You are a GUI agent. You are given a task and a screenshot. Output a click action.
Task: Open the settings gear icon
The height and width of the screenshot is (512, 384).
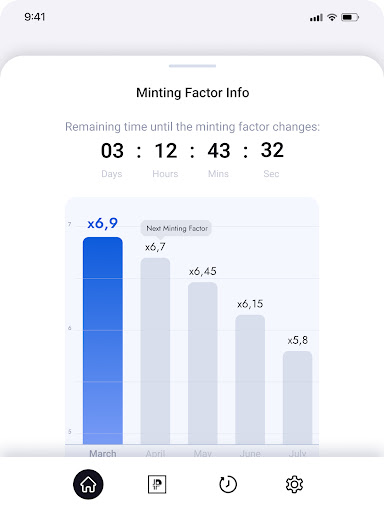[294, 484]
